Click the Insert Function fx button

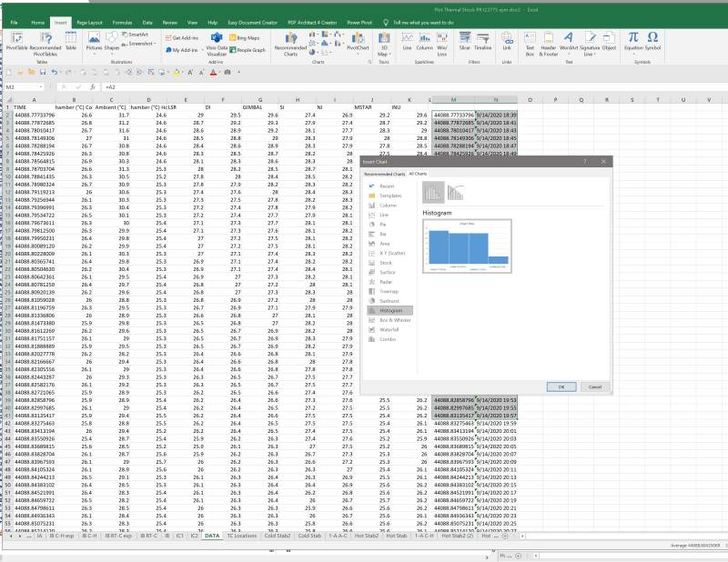click(x=93, y=86)
